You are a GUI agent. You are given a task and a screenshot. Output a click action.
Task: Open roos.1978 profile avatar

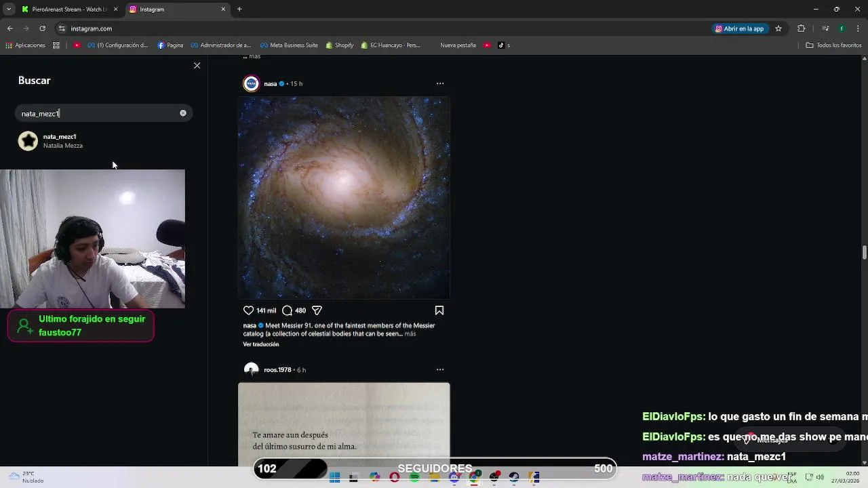click(x=251, y=369)
